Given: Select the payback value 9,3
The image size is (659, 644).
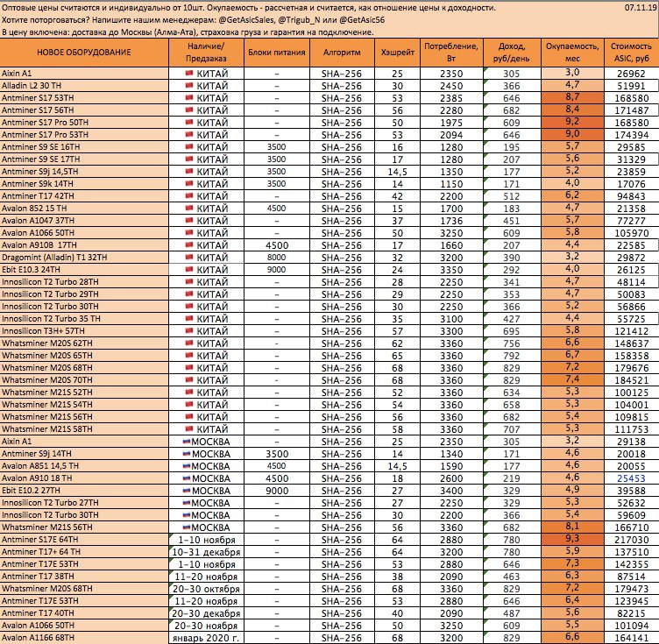Looking at the screenshot, I should tap(572, 538).
